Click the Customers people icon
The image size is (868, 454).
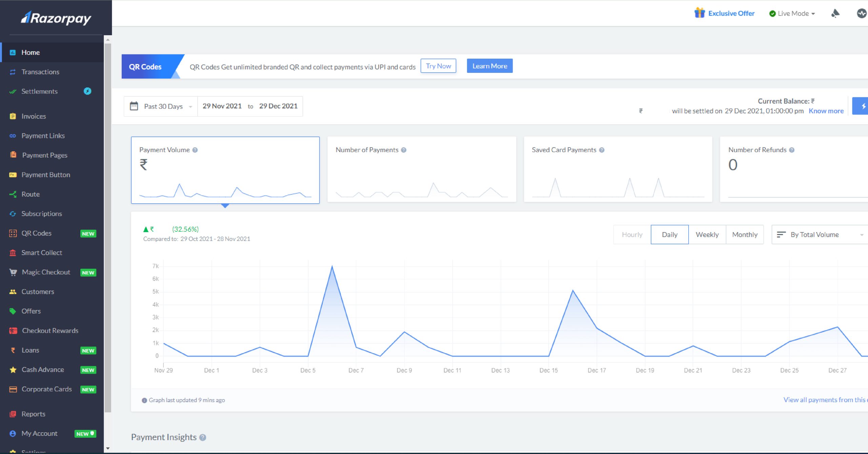click(13, 292)
